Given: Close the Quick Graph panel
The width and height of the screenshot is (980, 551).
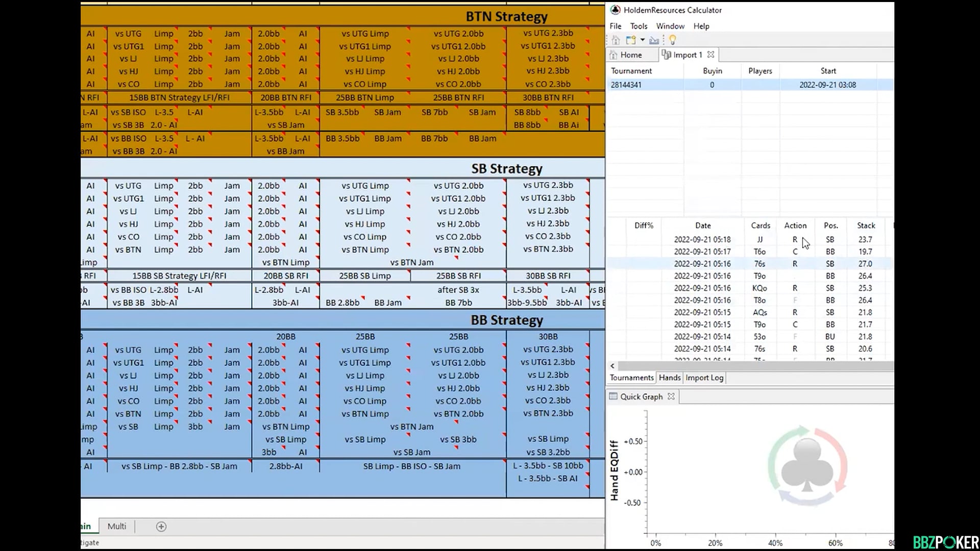Looking at the screenshot, I should tap(671, 396).
